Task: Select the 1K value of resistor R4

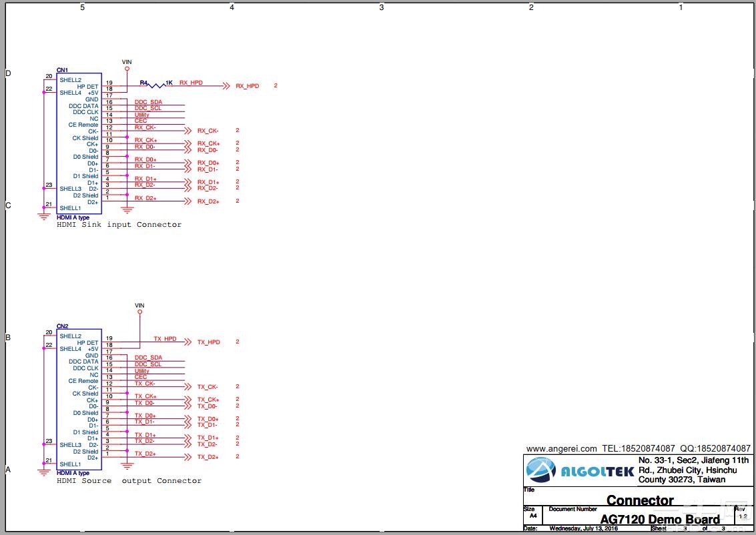Action: coord(169,83)
